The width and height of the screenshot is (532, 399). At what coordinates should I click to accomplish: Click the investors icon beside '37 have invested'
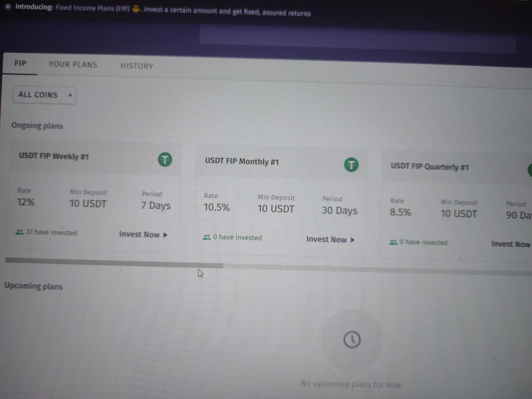point(19,232)
